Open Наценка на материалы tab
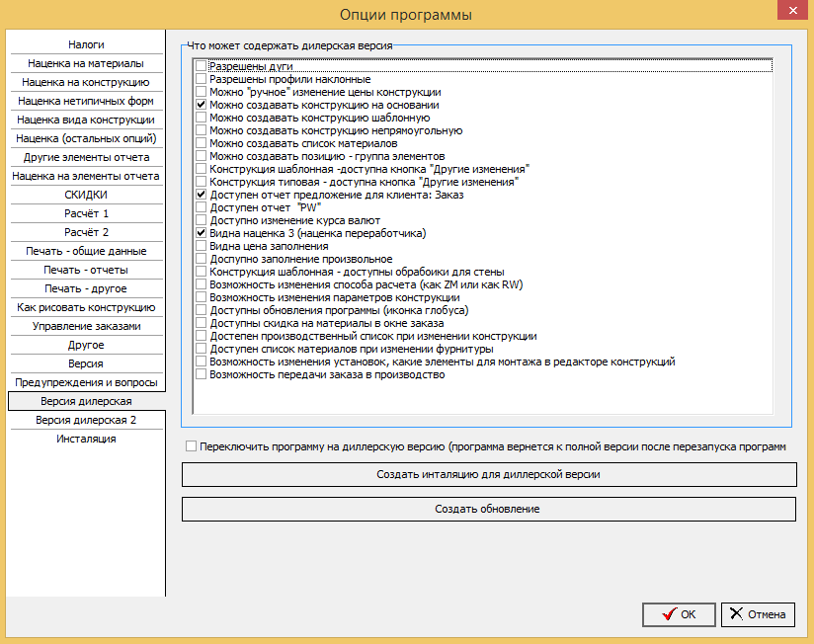This screenshot has height=644, width=814. [86, 63]
